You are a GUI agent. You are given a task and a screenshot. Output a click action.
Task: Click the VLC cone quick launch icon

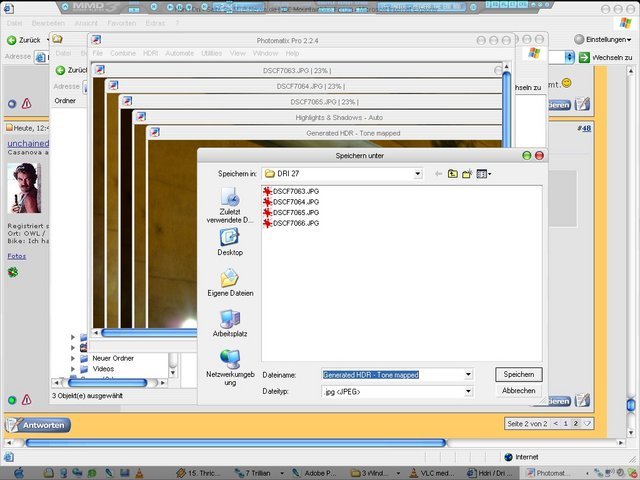tap(139, 473)
